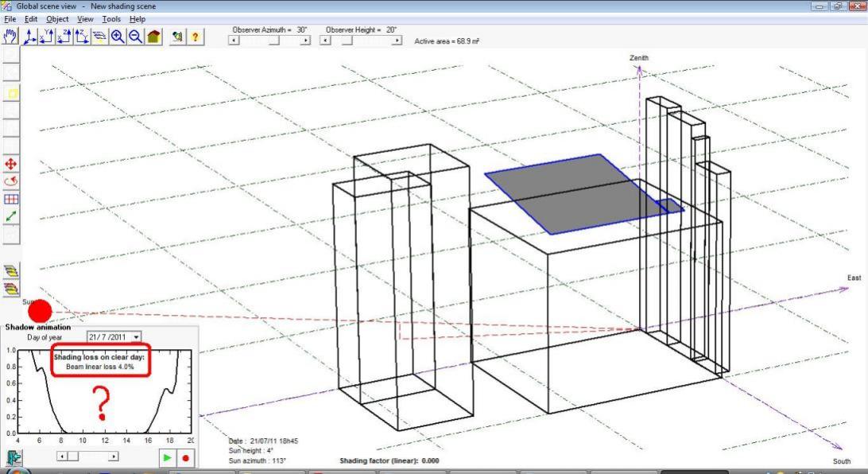The image size is (868, 474).
Task: Open the Object menu
Action: click(x=57, y=18)
